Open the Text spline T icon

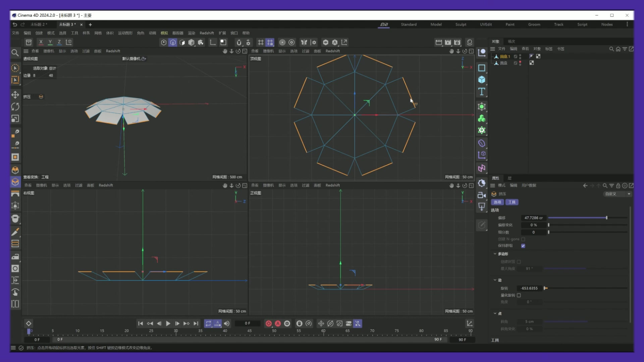coord(482,92)
